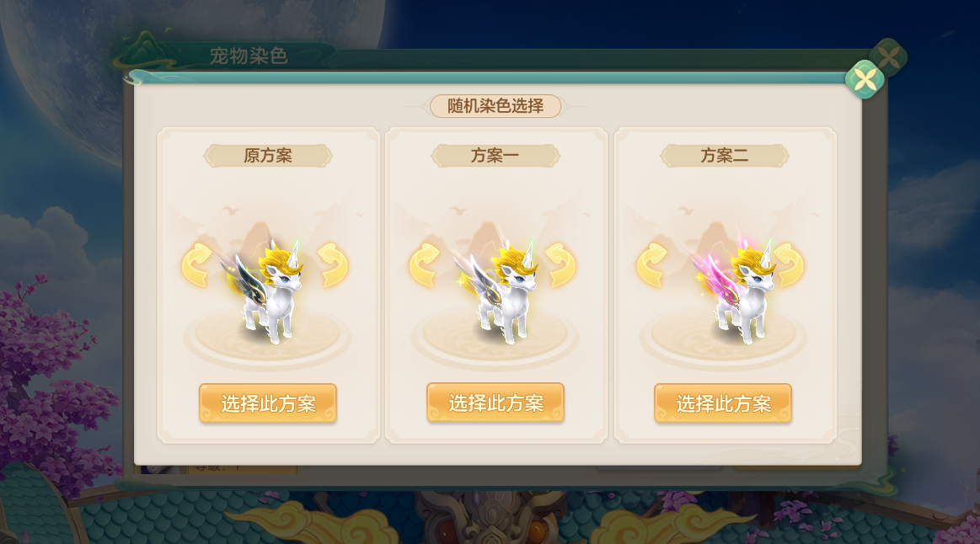980x544 pixels.
Task: Select the 原方案 label
Action: [x=268, y=156]
